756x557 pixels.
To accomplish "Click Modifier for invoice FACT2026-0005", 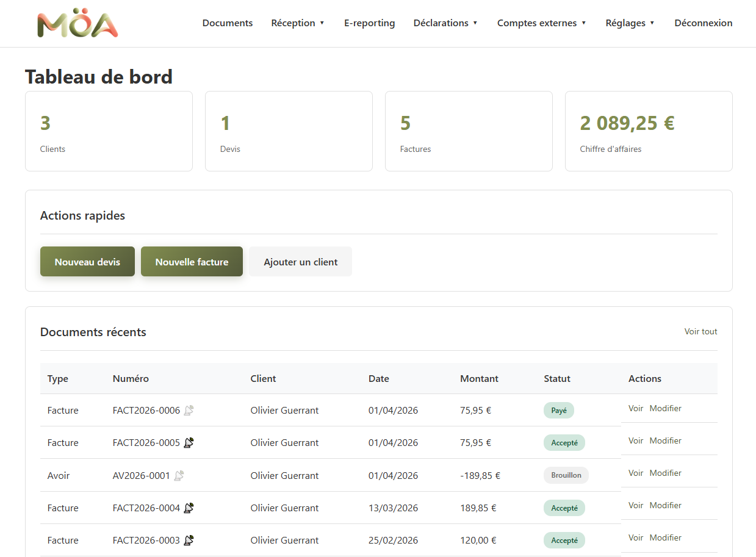I will (x=666, y=440).
